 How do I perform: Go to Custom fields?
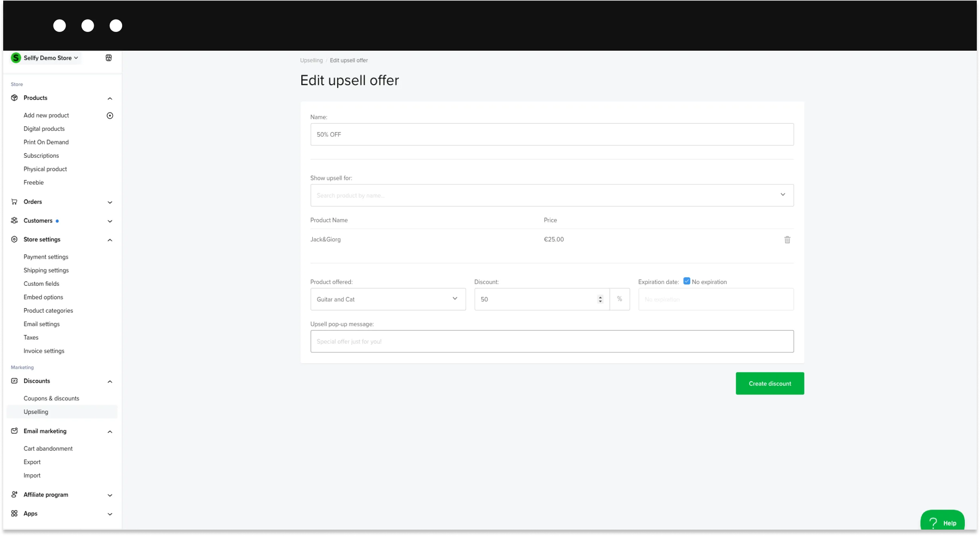[41, 284]
